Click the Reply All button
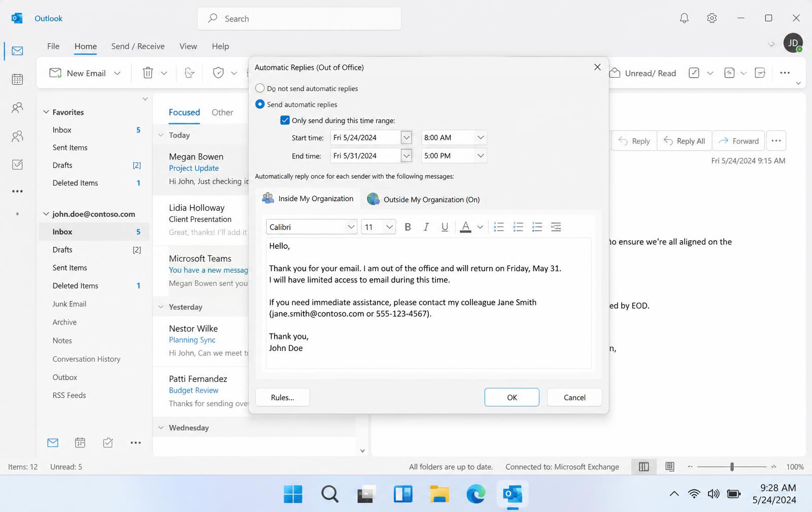812x512 pixels. [684, 141]
